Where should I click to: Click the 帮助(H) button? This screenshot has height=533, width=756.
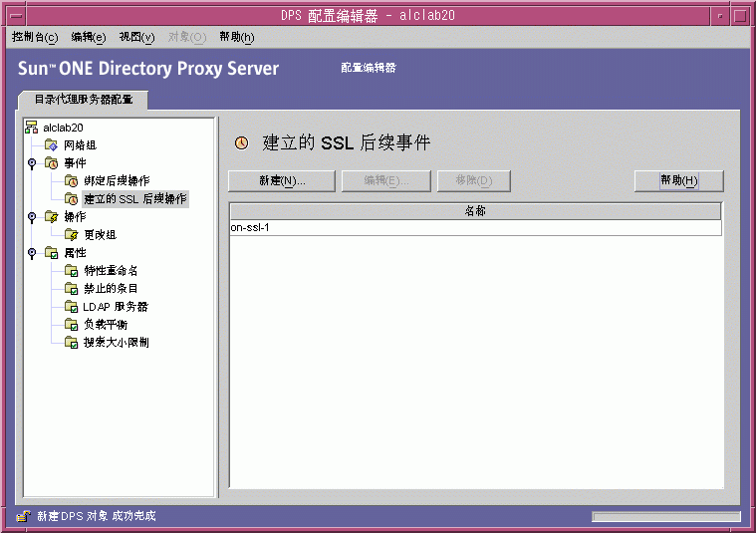pyautogui.click(x=679, y=181)
